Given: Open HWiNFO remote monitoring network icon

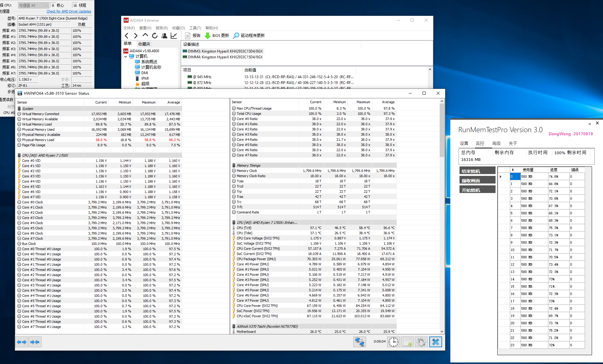Looking at the screenshot, I should (360, 342).
